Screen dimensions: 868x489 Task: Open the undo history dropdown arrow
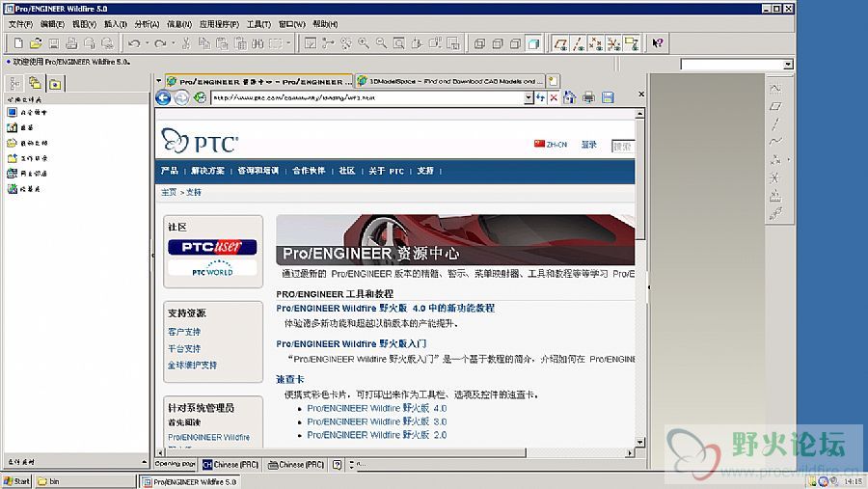tap(147, 43)
